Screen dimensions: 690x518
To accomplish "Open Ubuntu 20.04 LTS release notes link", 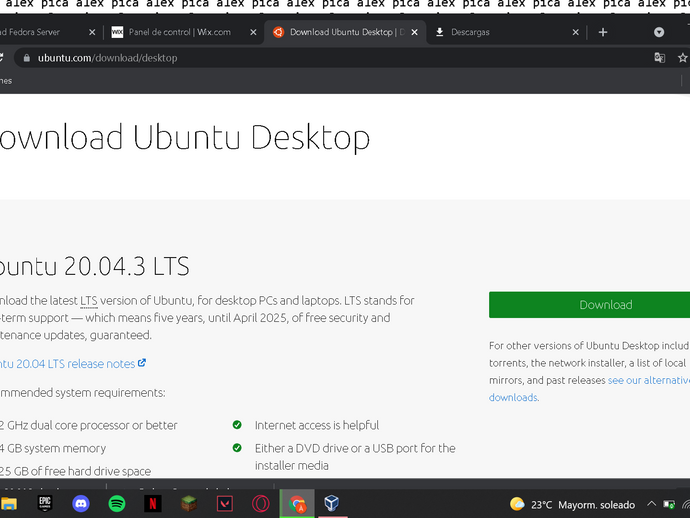I will [x=72, y=364].
